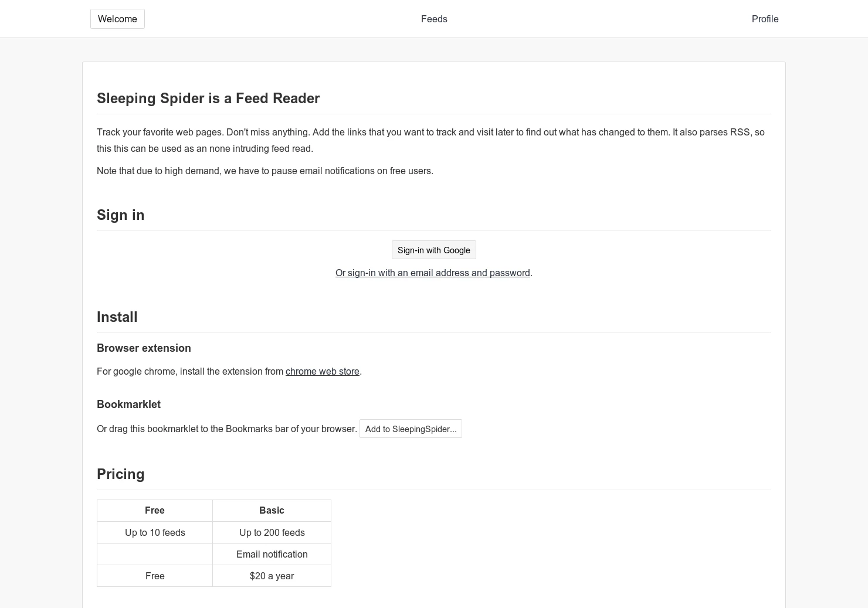Select the Sleeping Spider heading
The width and height of the screenshot is (868, 608).
[x=208, y=98]
